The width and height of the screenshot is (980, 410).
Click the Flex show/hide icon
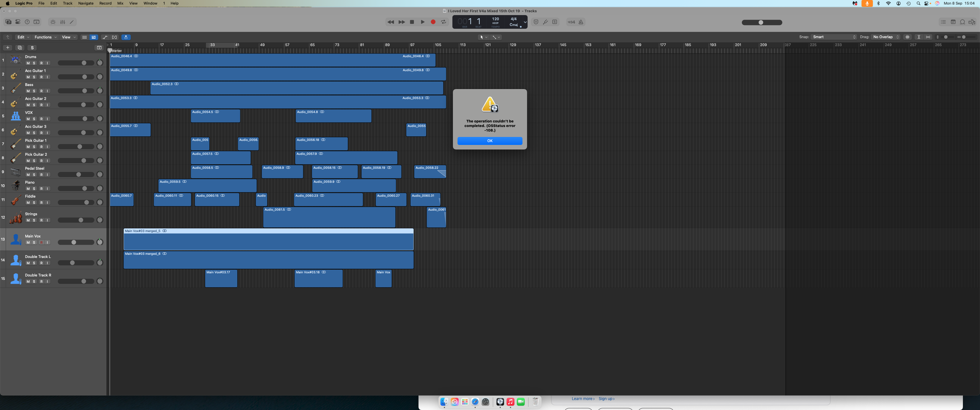pyautogui.click(x=115, y=37)
